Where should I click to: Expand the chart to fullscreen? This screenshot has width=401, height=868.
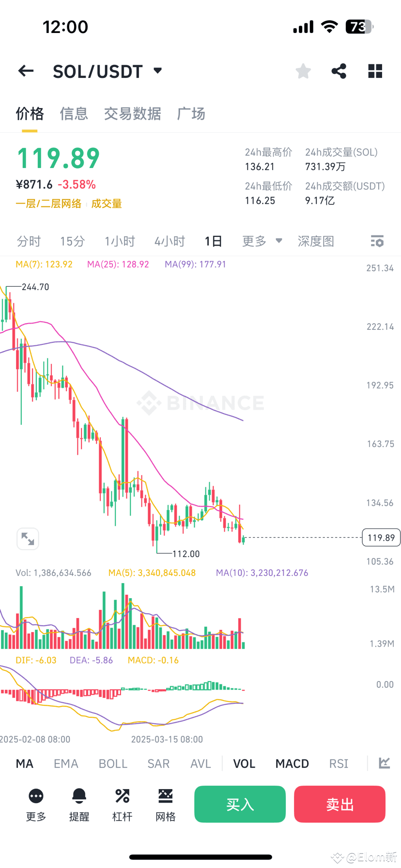pos(28,539)
